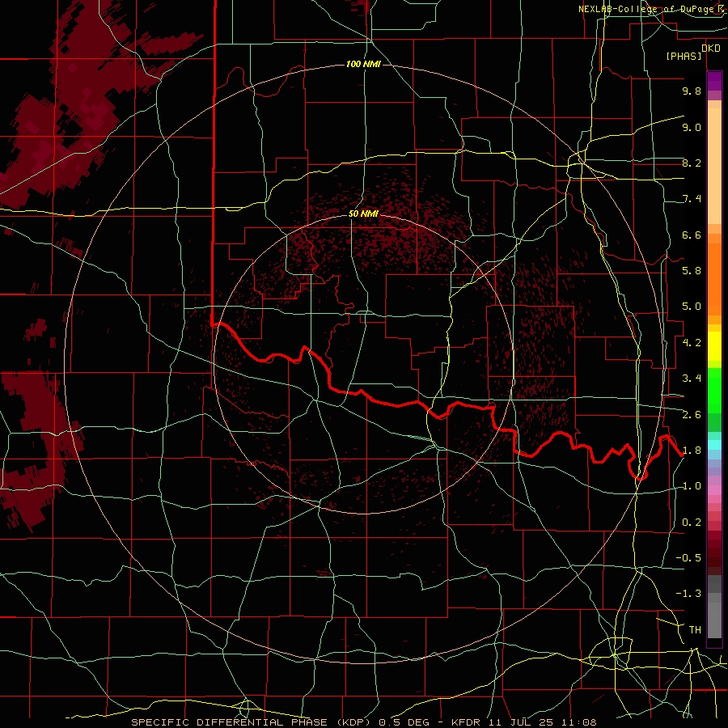728x728 pixels.
Task: Click the 11 JUL 25 date text
Action: tap(520, 722)
